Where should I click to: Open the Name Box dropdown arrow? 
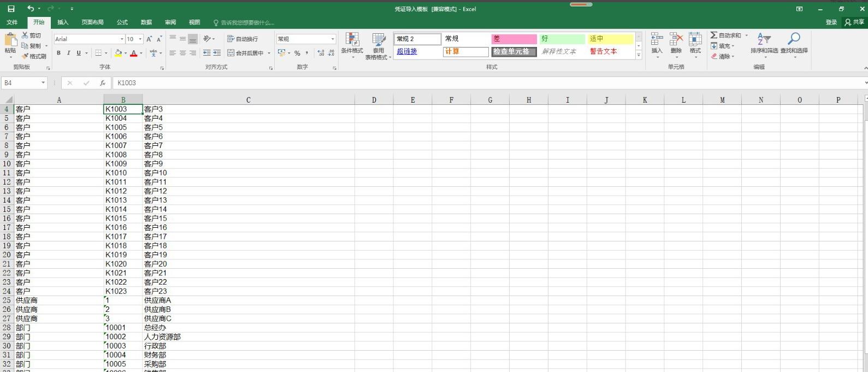(43, 83)
